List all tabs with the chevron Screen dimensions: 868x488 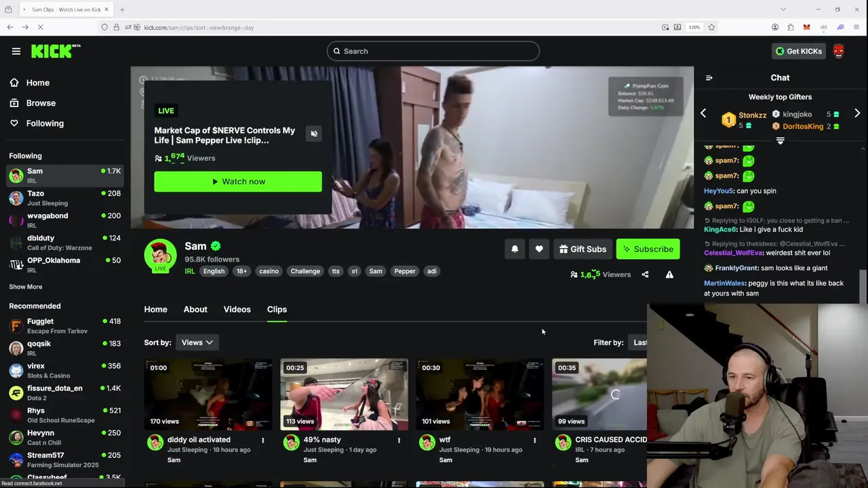pyautogui.click(x=783, y=9)
